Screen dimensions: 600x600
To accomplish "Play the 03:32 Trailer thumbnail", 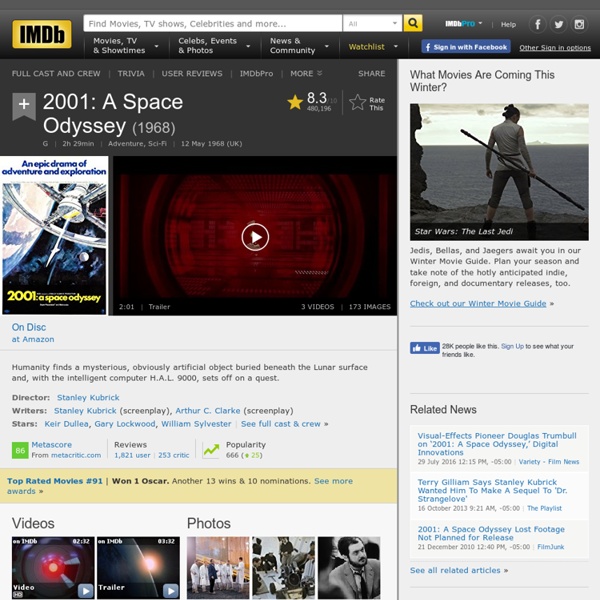I will coord(138,567).
